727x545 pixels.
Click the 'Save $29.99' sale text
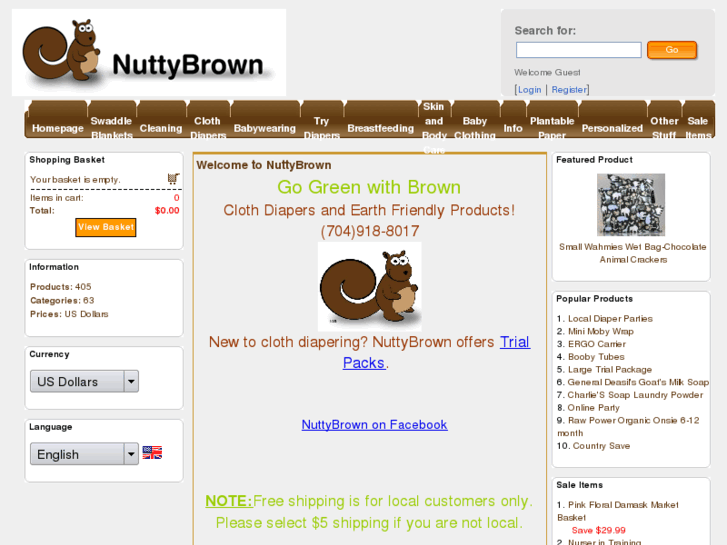599,530
